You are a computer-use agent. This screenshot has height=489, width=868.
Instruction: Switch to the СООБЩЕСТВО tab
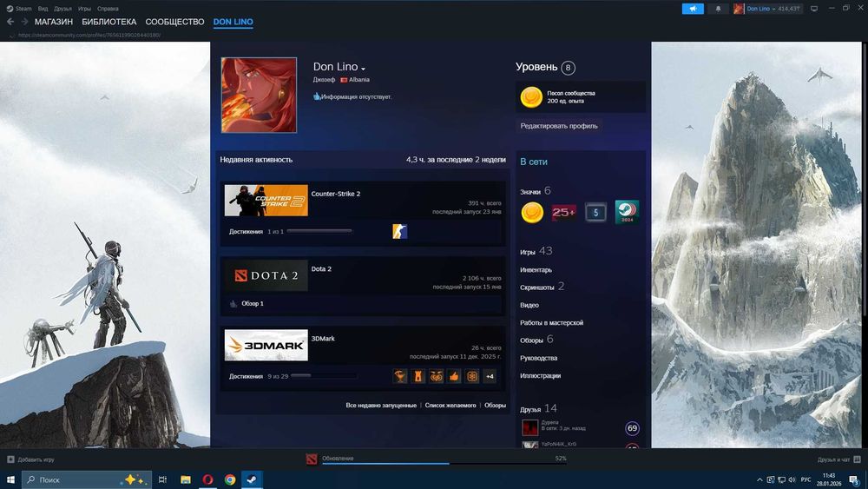click(175, 22)
